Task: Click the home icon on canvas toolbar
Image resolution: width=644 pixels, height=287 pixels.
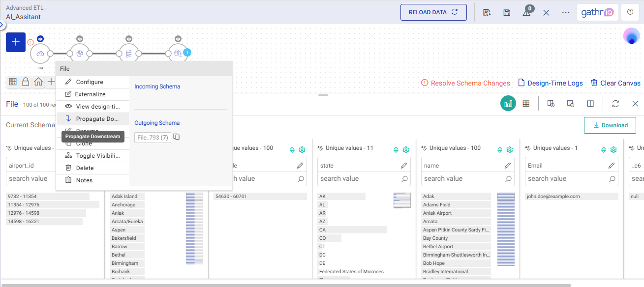Action: click(38, 82)
